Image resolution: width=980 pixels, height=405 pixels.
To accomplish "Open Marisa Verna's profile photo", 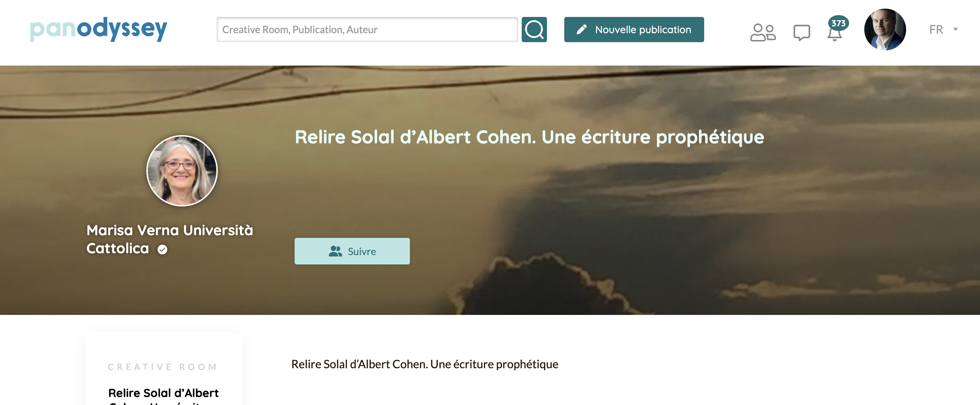I will (x=182, y=170).
